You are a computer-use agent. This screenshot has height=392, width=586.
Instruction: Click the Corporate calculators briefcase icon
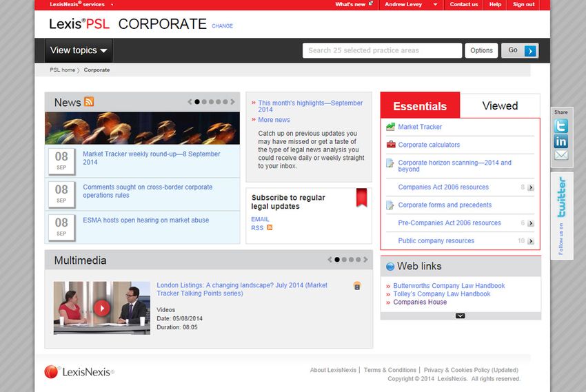(x=391, y=145)
